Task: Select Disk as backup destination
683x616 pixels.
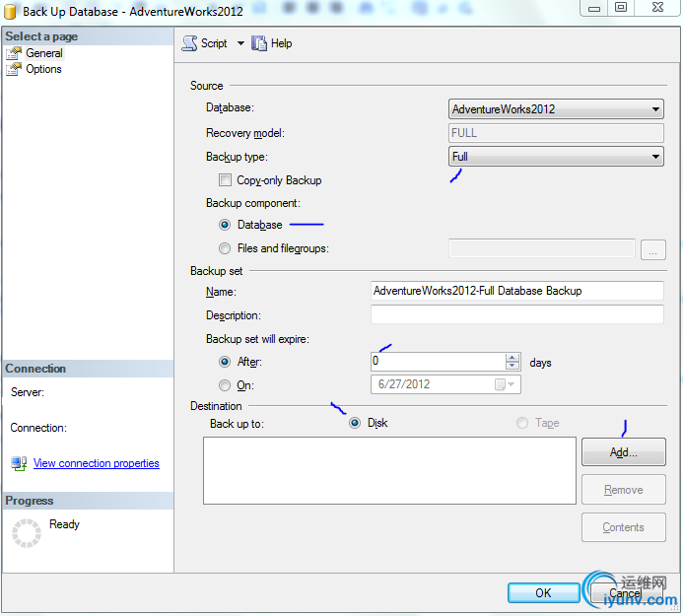Action: [x=355, y=423]
